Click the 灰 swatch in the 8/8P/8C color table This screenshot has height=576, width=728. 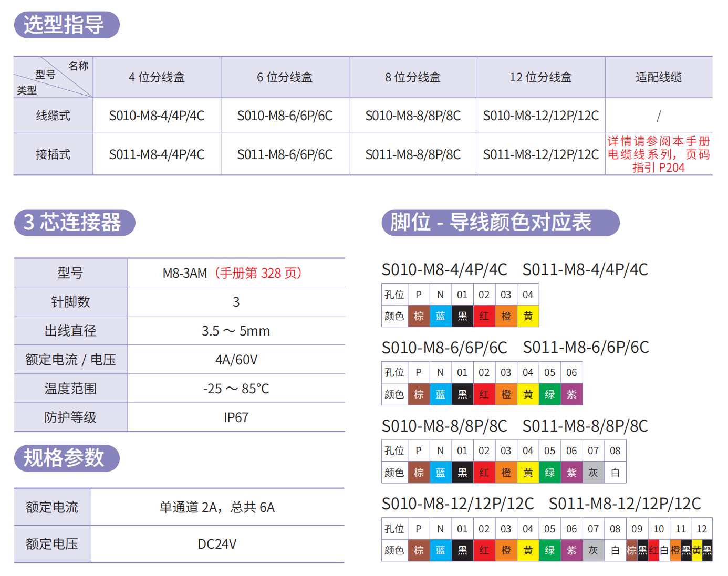594,473
